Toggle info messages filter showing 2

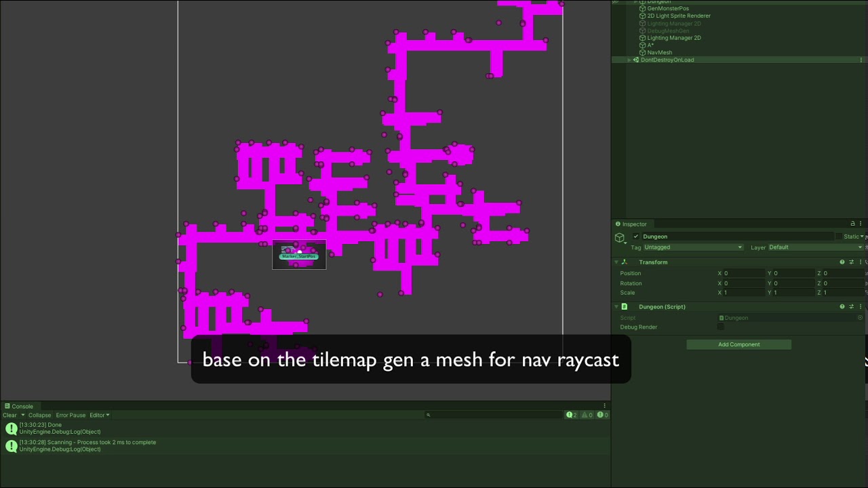[572, 415]
